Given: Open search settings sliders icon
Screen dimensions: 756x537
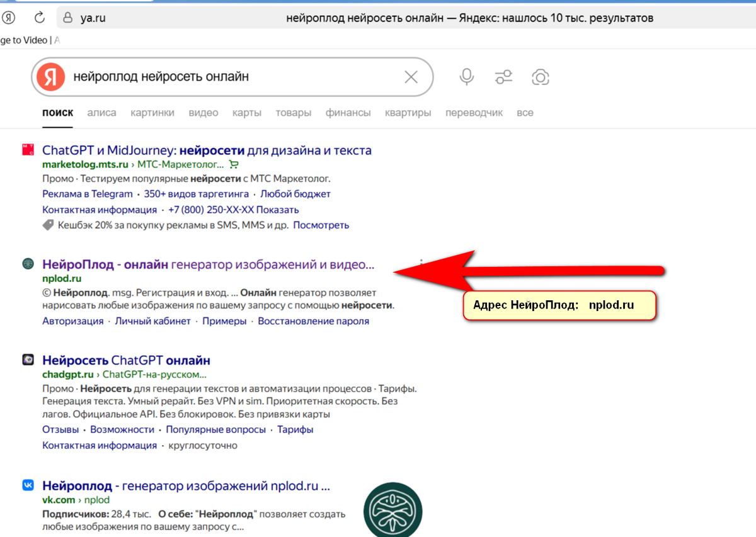Looking at the screenshot, I should coord(503,77).
